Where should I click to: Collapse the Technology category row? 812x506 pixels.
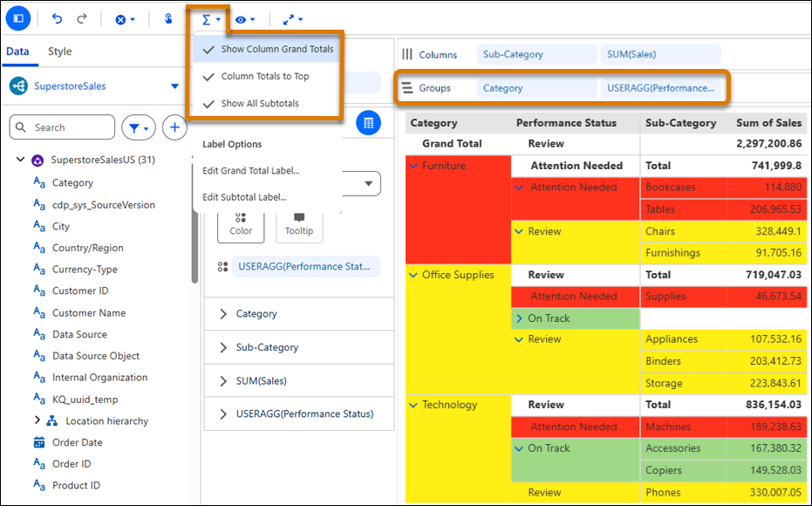[413, 405]
